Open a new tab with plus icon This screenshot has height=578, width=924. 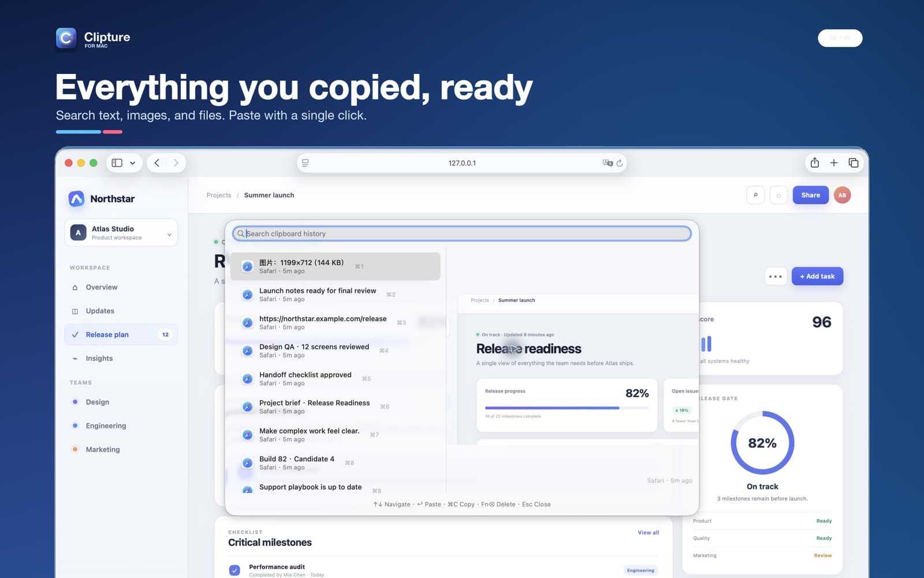[834, 163]
